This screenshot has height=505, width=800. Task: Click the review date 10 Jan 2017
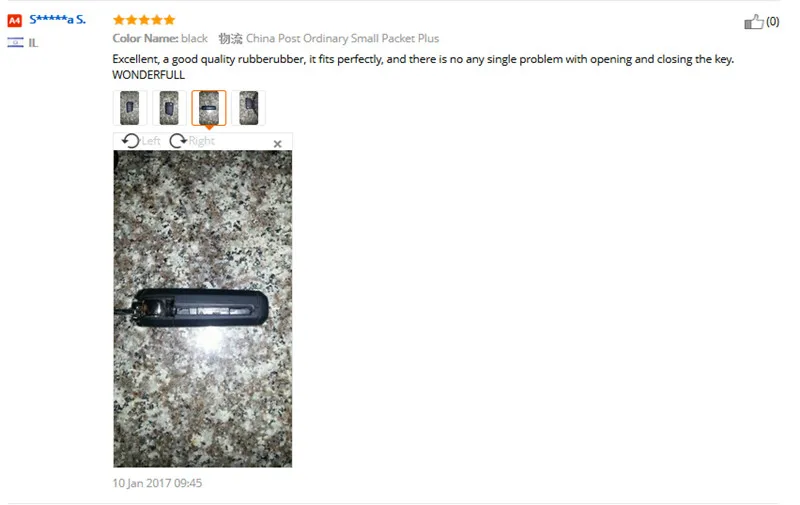[x=157, y=483]
